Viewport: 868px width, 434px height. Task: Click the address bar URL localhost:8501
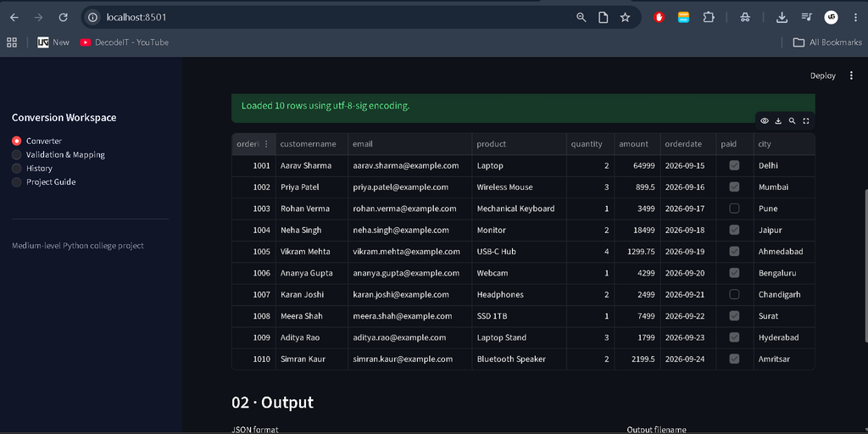tap(136, 17)
